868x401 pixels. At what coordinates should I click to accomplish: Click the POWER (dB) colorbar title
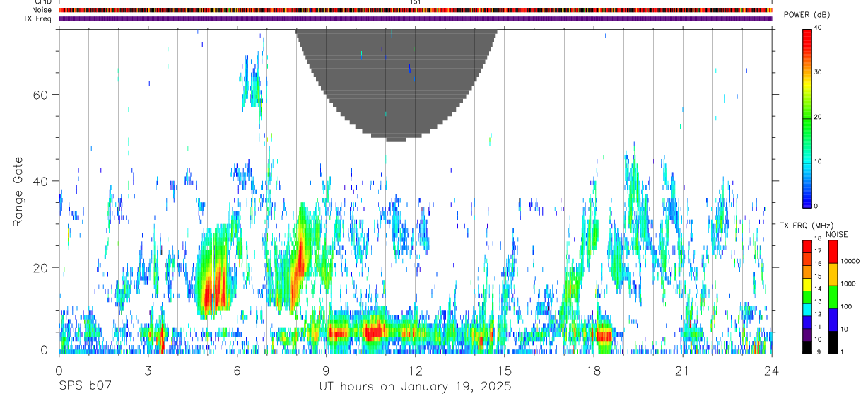click(807, 15)
